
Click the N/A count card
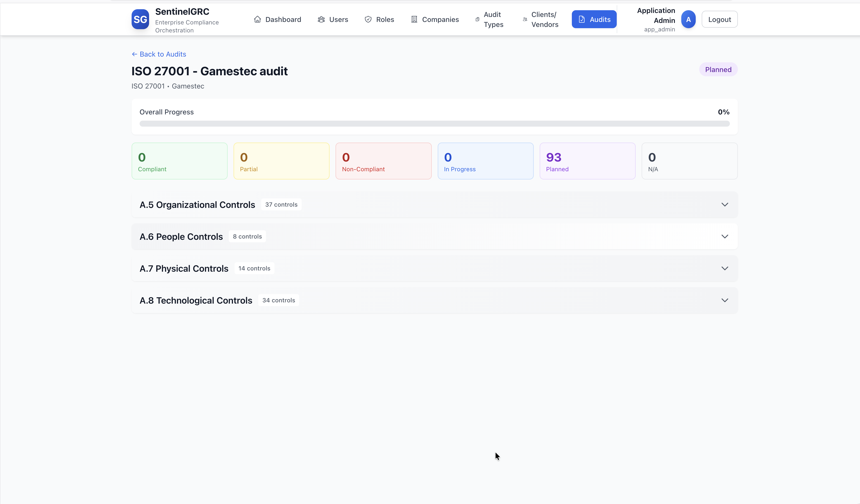coord(689,161)
